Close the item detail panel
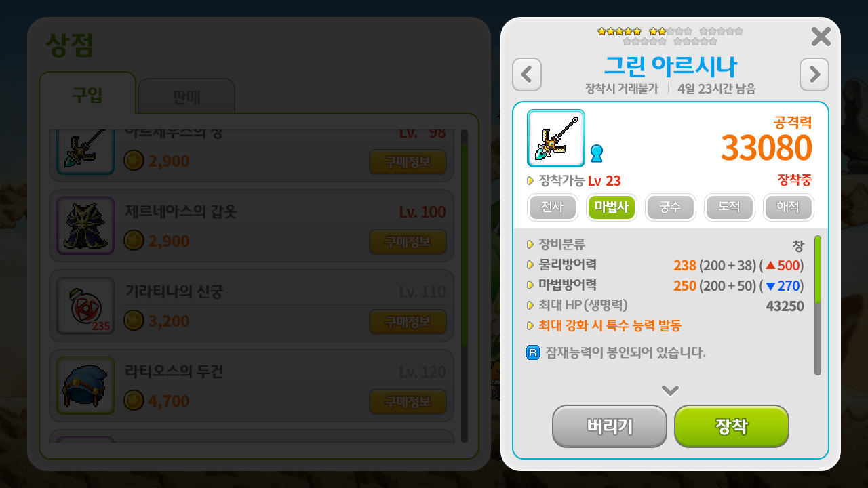The height and width of the screenshot is (488, 868). point(821,37)
